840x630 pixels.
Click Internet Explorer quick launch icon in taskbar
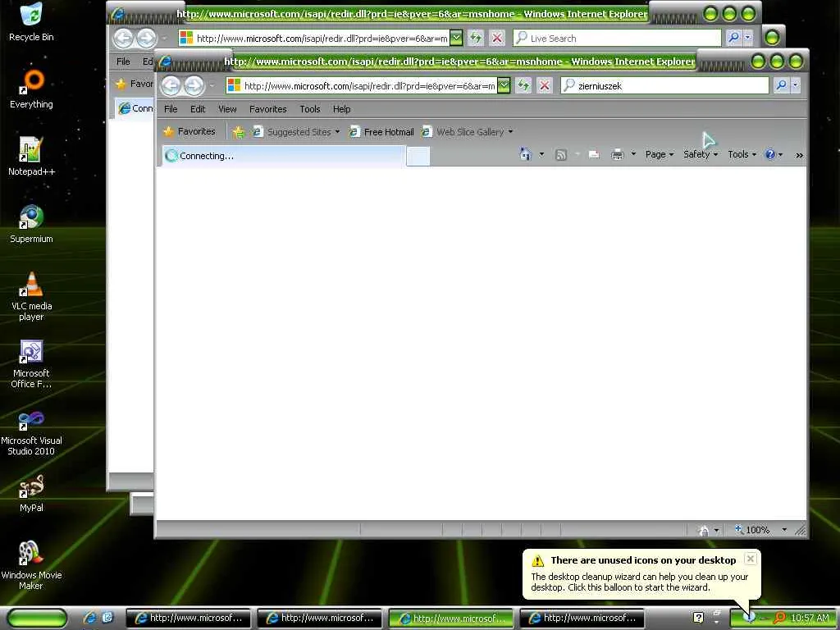point(90,618)
